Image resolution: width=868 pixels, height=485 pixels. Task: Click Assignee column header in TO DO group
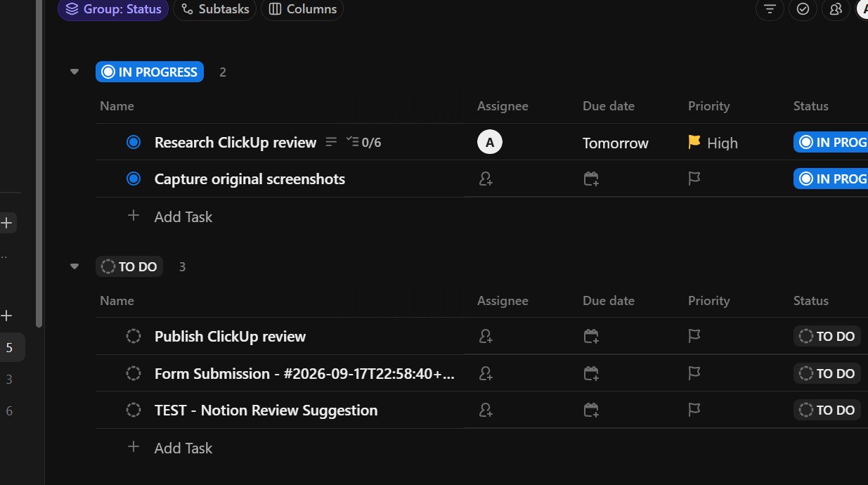tap(503, 300)
